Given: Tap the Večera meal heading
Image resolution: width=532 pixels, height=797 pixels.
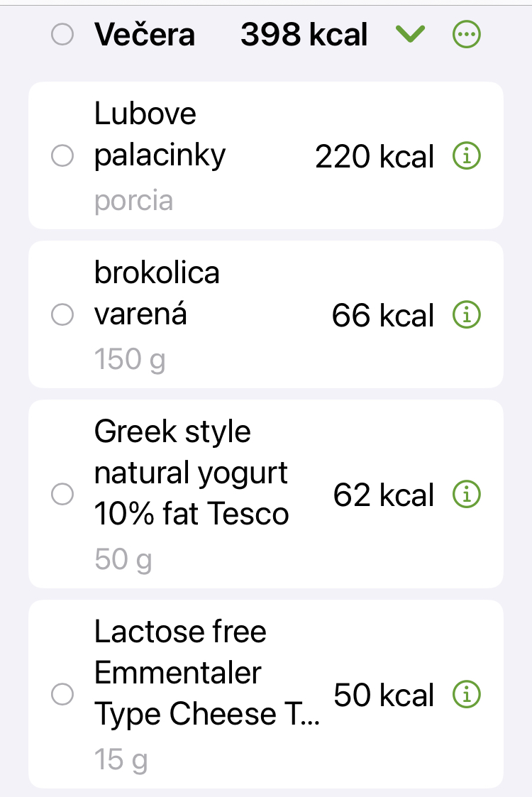Looking at the screenshot, I should pyautogui.click(x=145, y=34).
